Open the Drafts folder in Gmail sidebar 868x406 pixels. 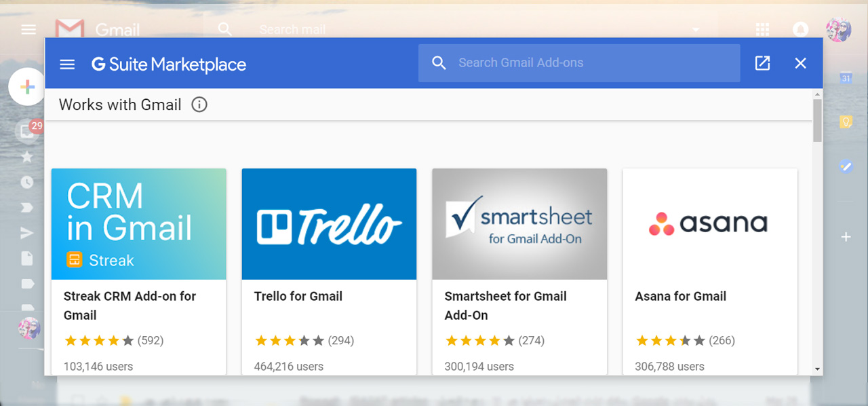[27, 258]
